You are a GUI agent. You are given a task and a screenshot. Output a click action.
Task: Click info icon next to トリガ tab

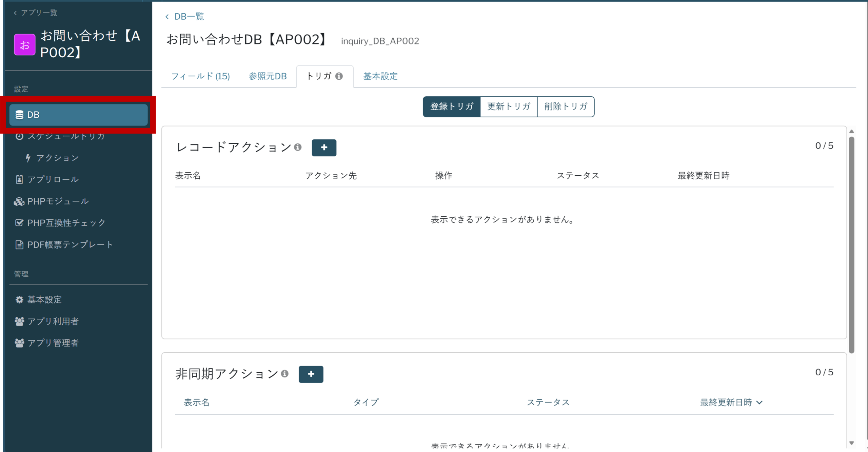point(339,76)
